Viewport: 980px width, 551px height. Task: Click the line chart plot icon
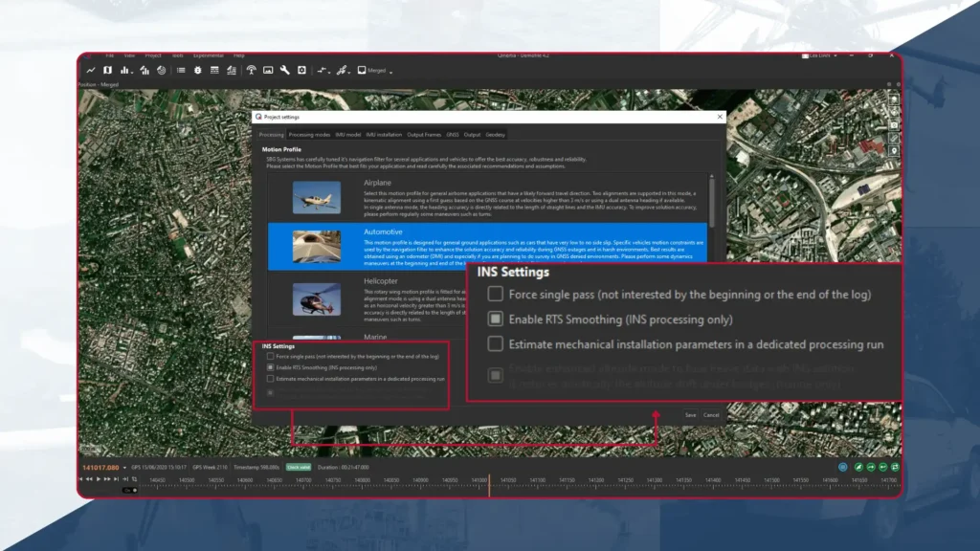pyautogui.click(x=91, y=70)
